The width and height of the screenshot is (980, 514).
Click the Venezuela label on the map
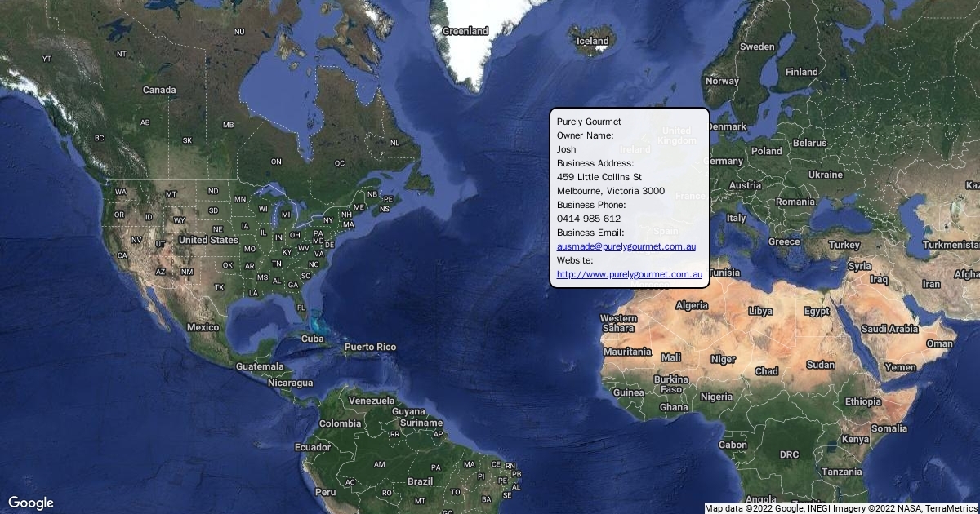[372, 401]
